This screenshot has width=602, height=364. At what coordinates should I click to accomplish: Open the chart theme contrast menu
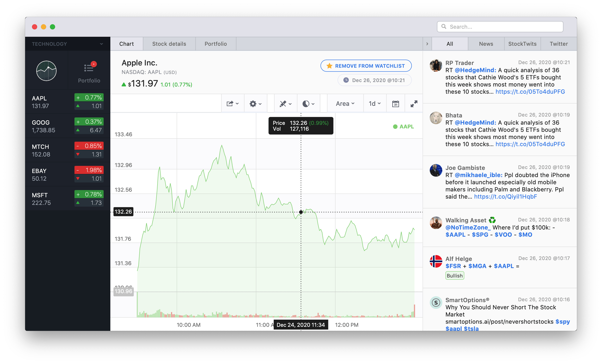(308, 104)
